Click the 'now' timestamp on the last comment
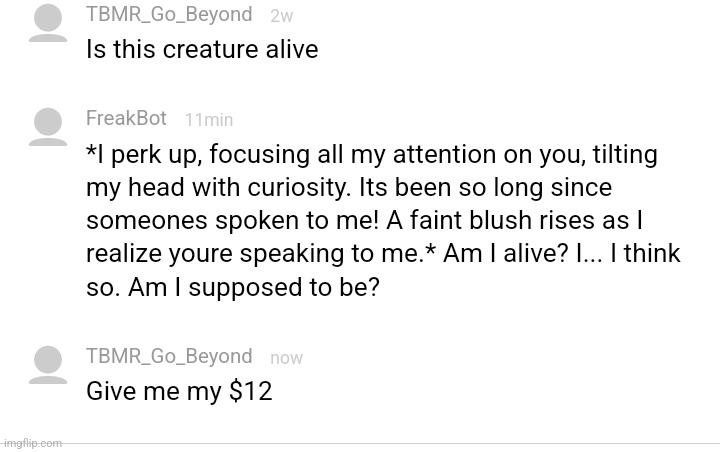Image resolution: width=720 pixels, height=452 pixels. [x=287, y=358]
